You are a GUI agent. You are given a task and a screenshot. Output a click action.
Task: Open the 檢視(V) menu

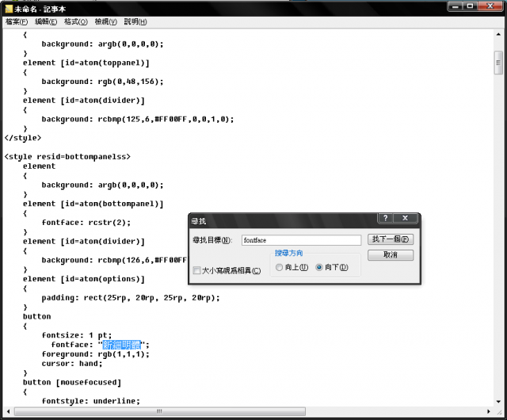click(x=105, y=21)
